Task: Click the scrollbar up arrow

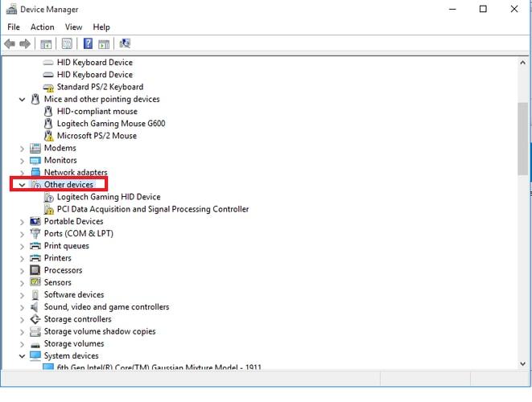Action: click(x=523, y=63)
